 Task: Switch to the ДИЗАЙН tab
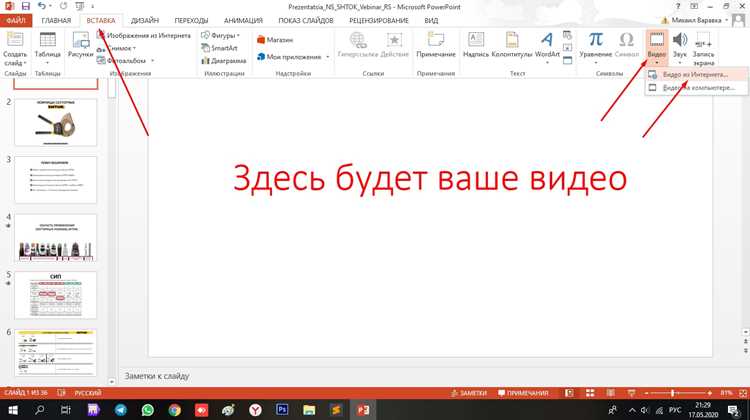click(x=144, y=21)
